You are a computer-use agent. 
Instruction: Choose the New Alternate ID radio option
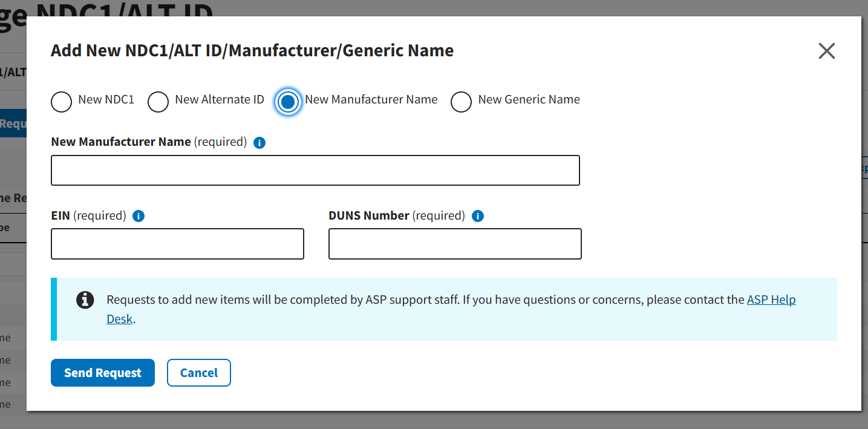158,102
